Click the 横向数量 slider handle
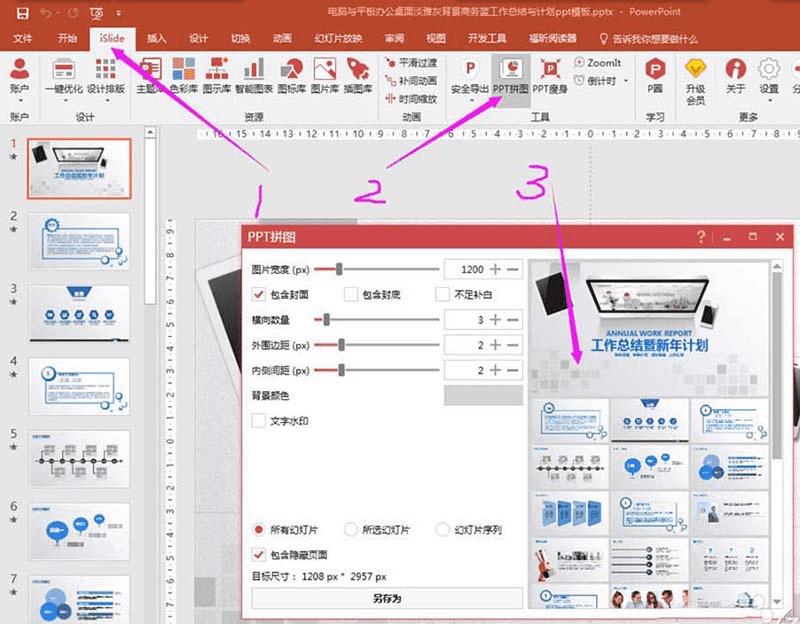This screenshot has width=800, height=624. 327,320
